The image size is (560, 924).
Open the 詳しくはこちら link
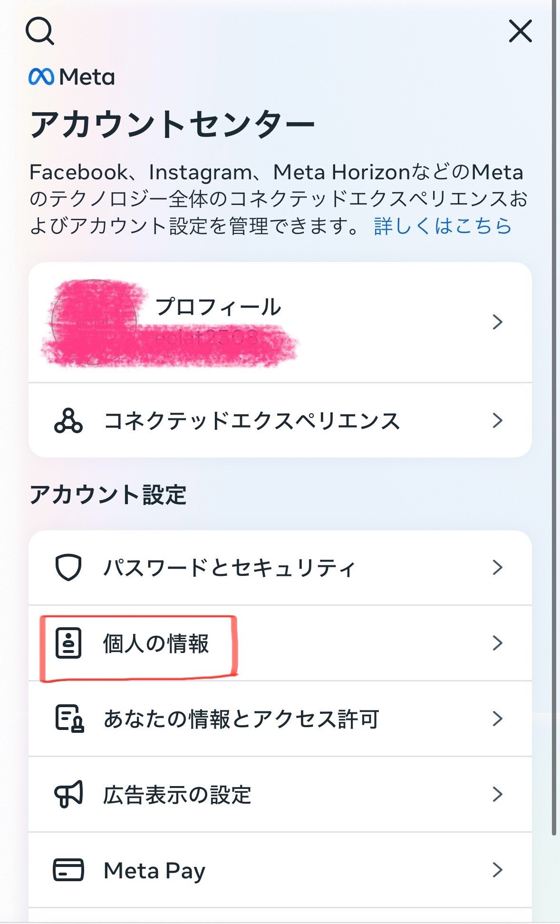click(443, 226)
